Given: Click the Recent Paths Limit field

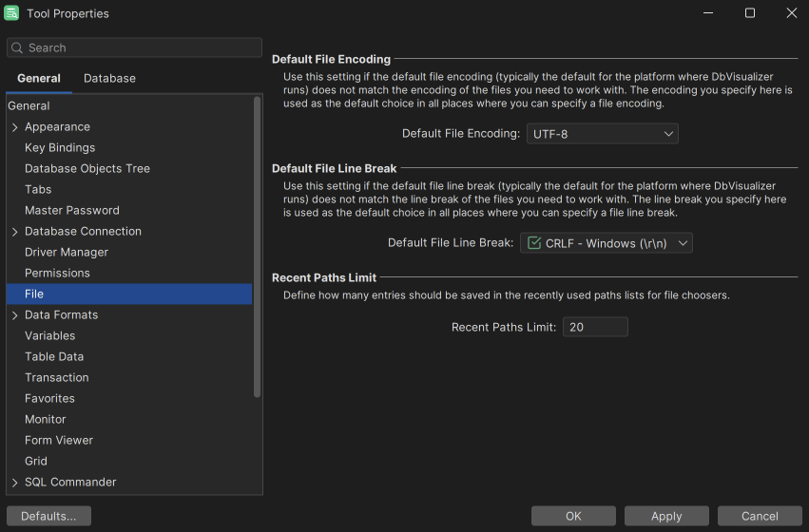Looking at the screenshot, I should [595, 327].
